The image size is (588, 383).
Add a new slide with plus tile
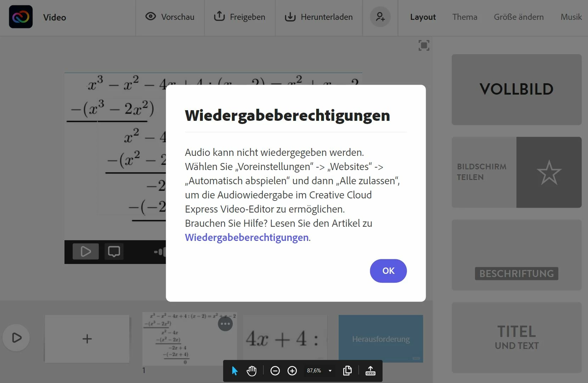pos(87,339)
